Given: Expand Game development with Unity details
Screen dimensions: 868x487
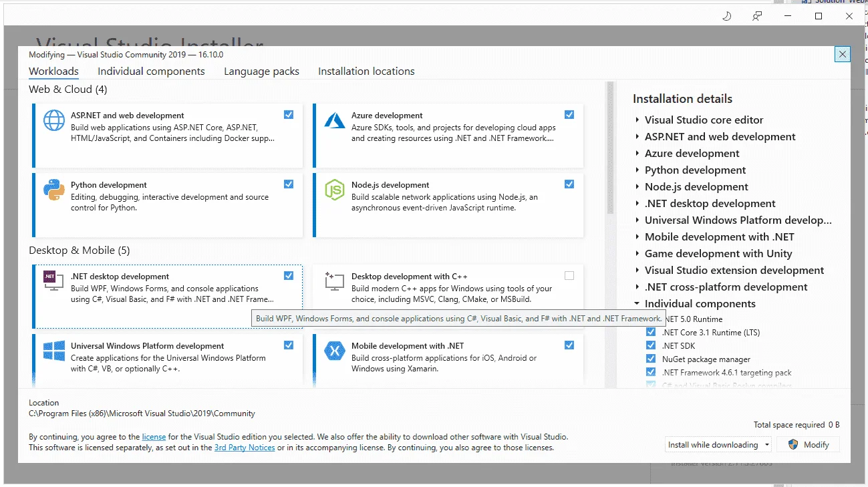Looking at the screenshot, I should point(637,254).
